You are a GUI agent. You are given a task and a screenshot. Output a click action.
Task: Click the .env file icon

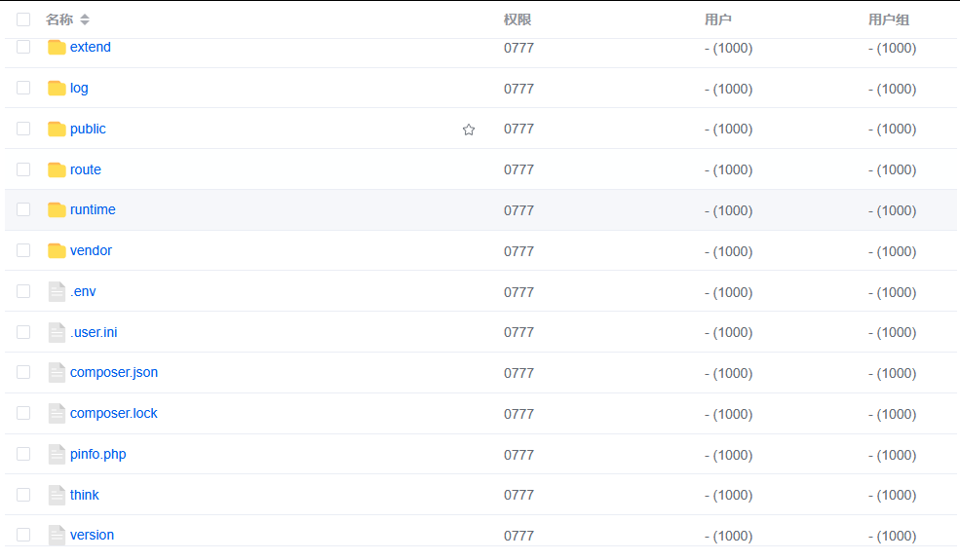[x=57, y=292]
